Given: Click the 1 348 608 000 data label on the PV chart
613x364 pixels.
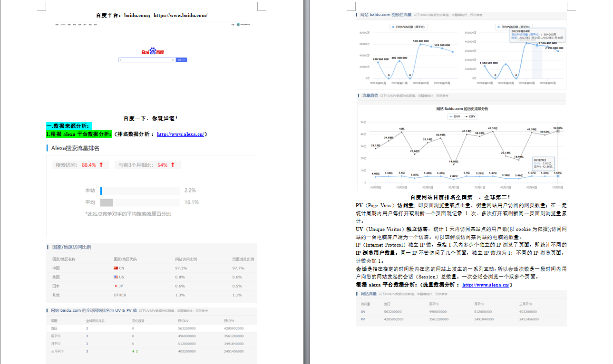Looking at the screenshot, I should click(x=488, y=63).
